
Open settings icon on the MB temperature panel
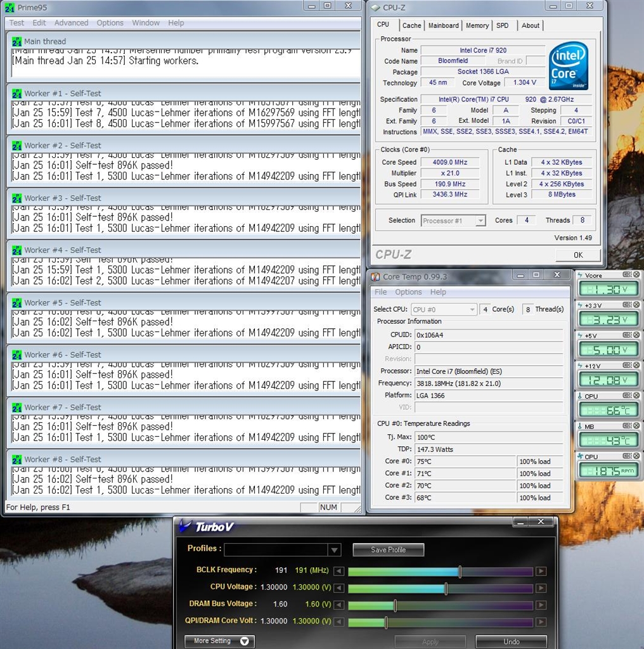click(x=627, y=425)
